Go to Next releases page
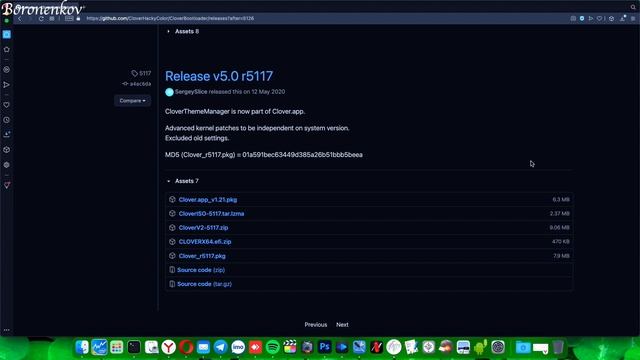This screenshot has height=360, width=640. click(342, 325)
